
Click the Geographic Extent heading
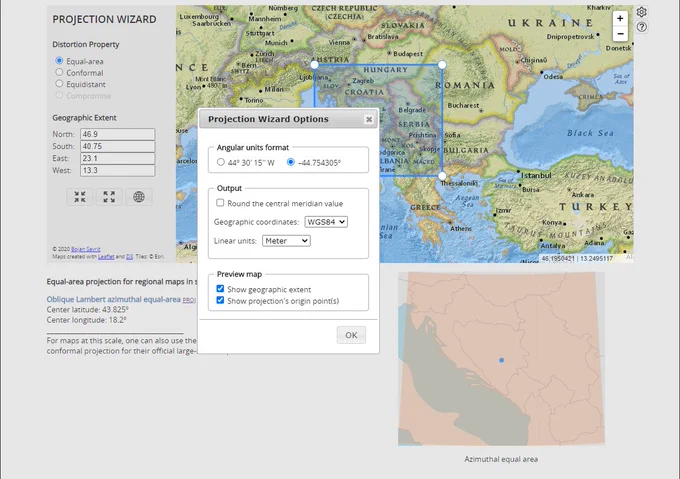pyautogui.click(x=84, y=118)
